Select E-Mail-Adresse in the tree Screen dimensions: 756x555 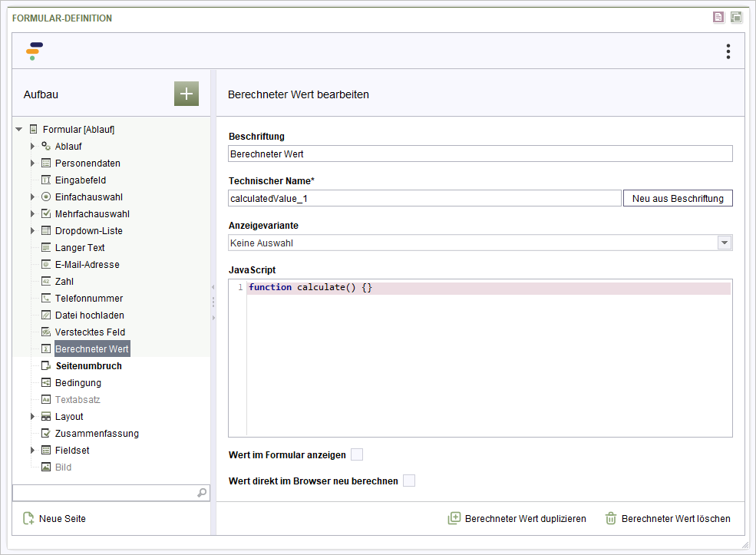pos(87,264)
